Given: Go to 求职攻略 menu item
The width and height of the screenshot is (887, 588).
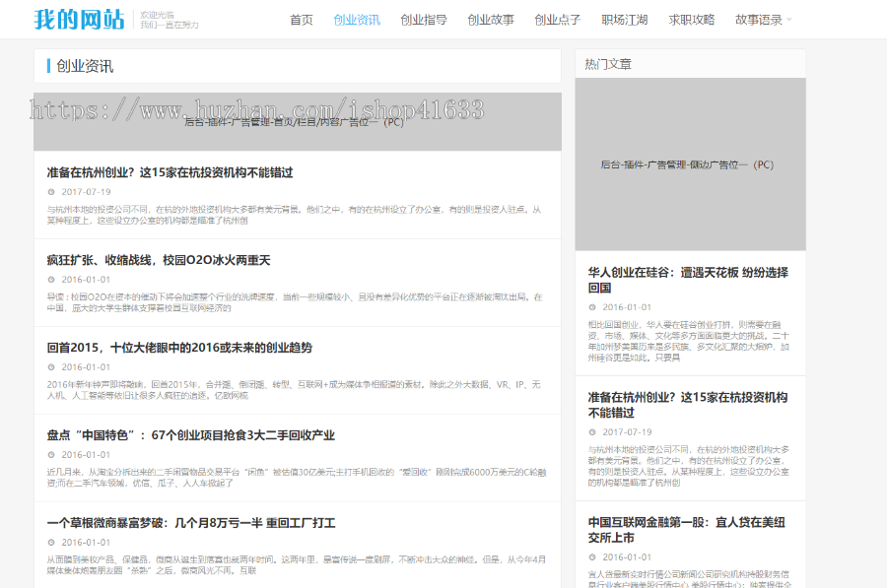Looking at the screenshot, I should point(691,20).
